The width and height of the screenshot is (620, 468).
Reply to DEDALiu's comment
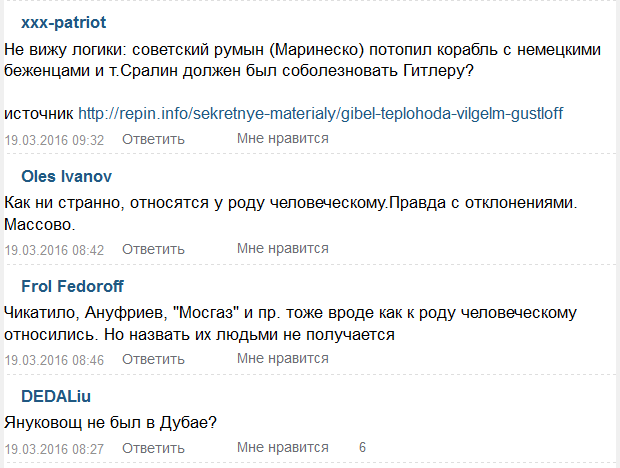click(154, 447)
